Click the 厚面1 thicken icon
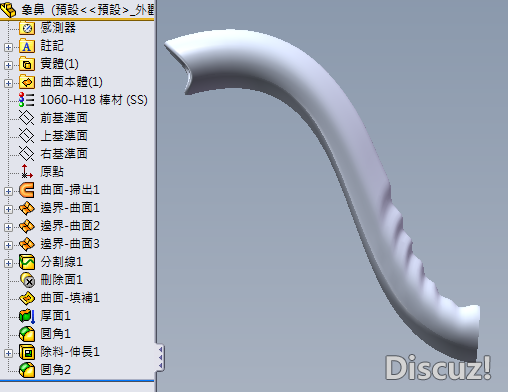Image resolution: width=508 pixels, height=392 pixels. (27, 316)
